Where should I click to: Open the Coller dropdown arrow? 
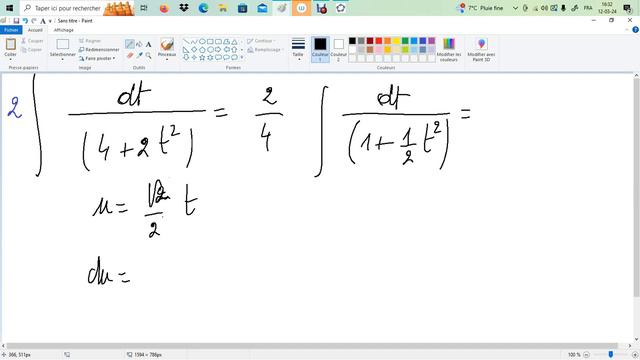click(x=11, y=60)
